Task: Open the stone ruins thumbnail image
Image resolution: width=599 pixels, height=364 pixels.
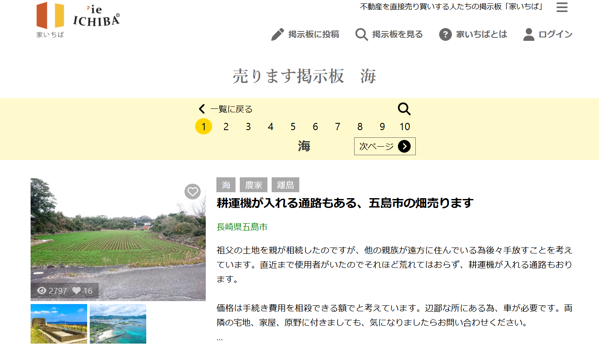Action: pos(58,324)
